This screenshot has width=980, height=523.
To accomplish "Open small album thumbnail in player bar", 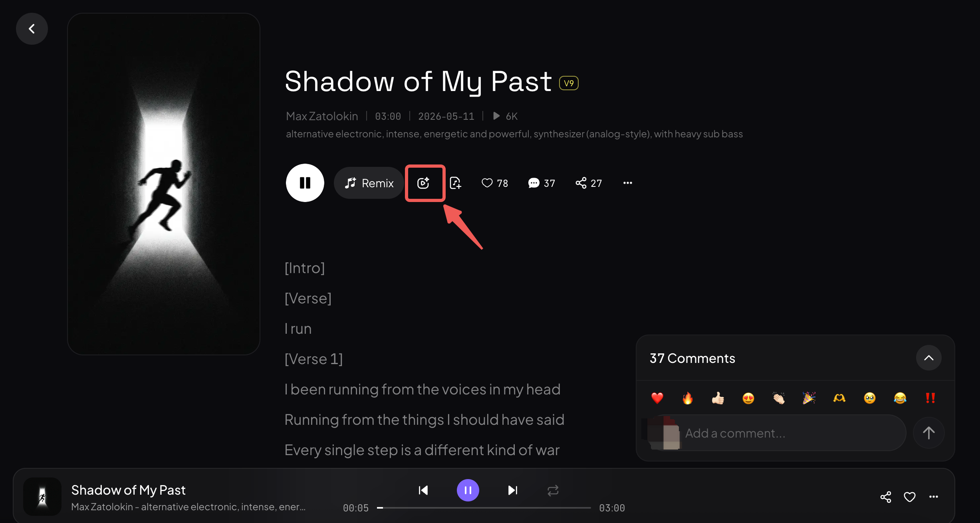I will pos(42,497).
